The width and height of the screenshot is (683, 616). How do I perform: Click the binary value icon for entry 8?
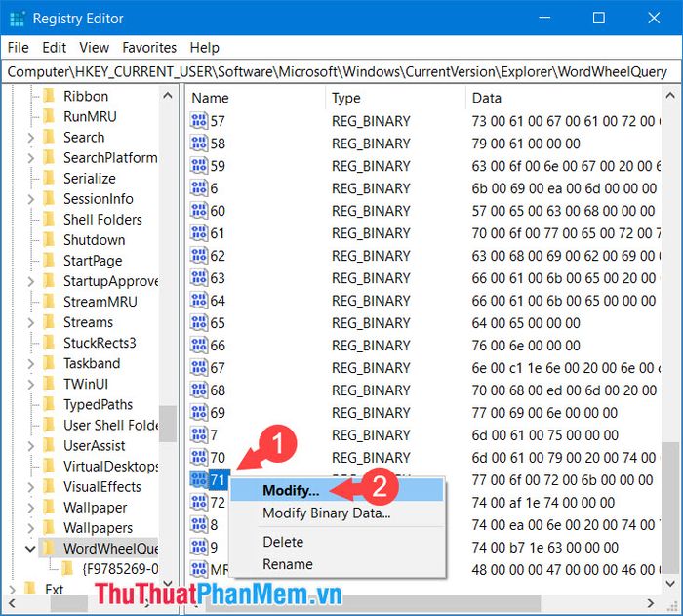click(x=199, y=524)
